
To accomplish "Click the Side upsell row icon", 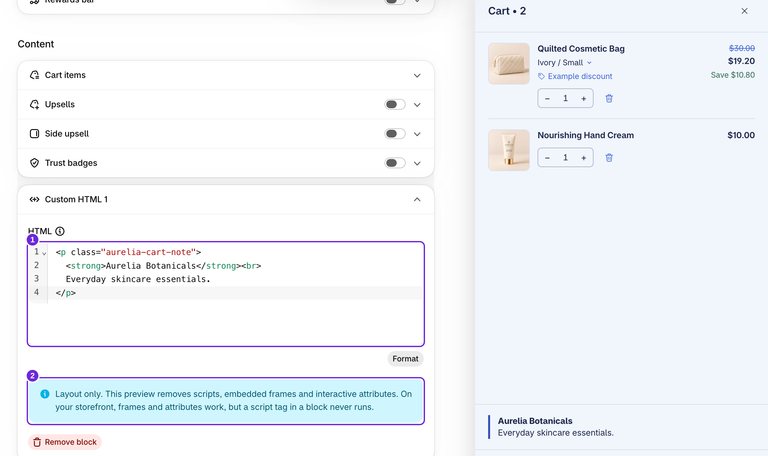I will point(34,134).
